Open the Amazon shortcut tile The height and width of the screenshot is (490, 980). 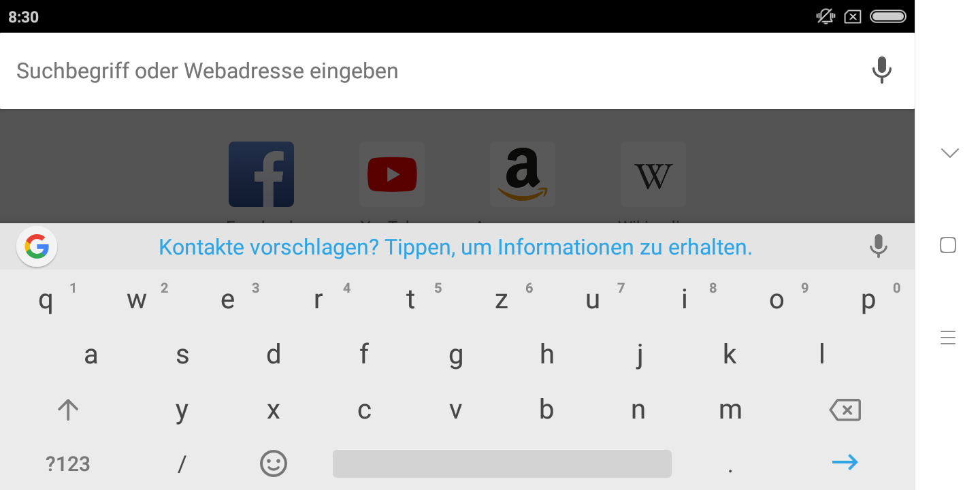[523, 174]
